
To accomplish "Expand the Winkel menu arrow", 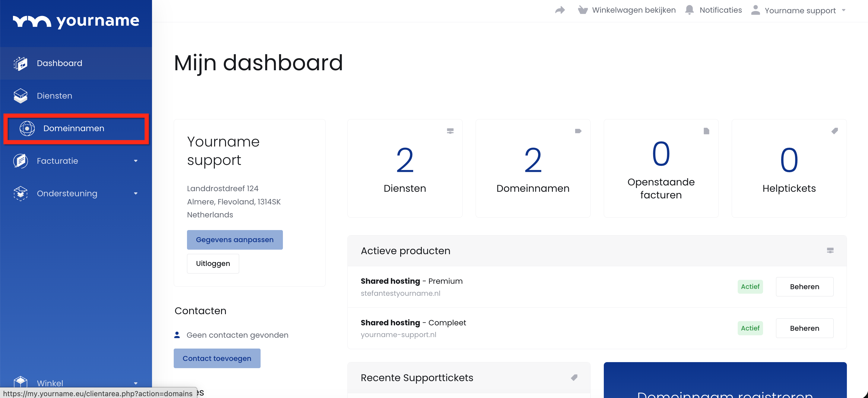I will point(135,383).
